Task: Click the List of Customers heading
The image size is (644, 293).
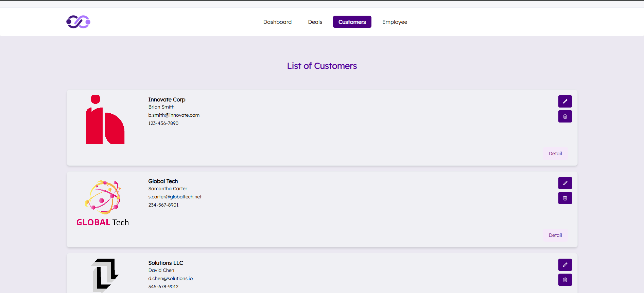Action: (x=322, y=66)
